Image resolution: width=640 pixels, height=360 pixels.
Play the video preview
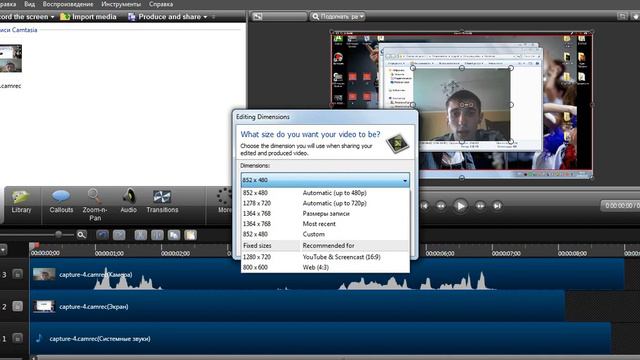click(460, 206)
